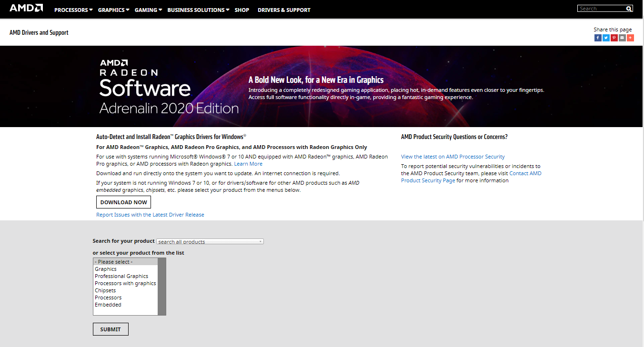644x347 pixels.
Task: Go to the Shop page
Action: (x=242, y=10)
